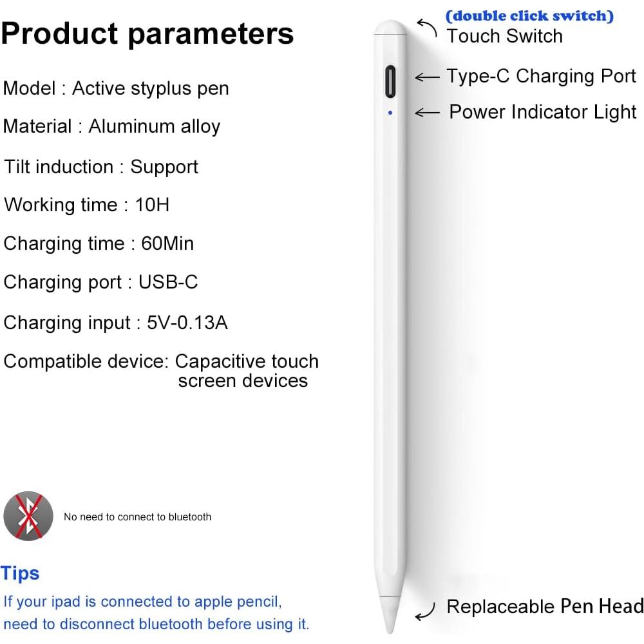This screenshot has width=644, height=644.
Task: Click the "(double click switch)" blue text
Action: click(x=529, y=16)
